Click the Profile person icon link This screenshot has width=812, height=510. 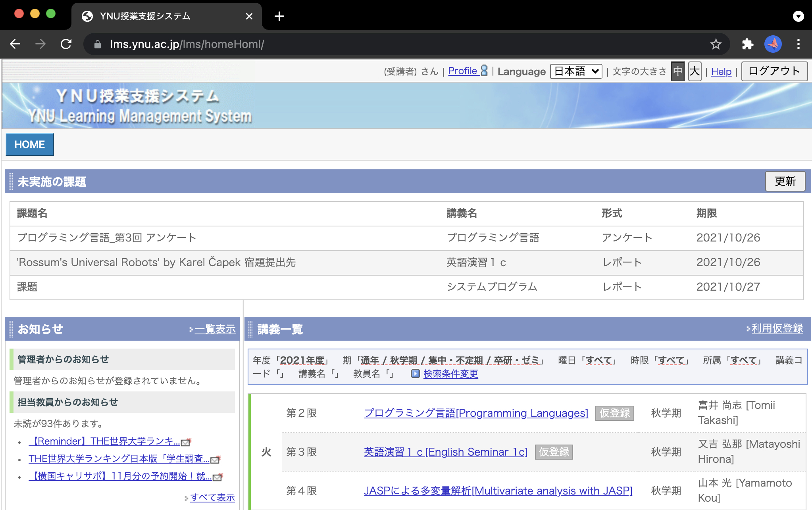484,71
